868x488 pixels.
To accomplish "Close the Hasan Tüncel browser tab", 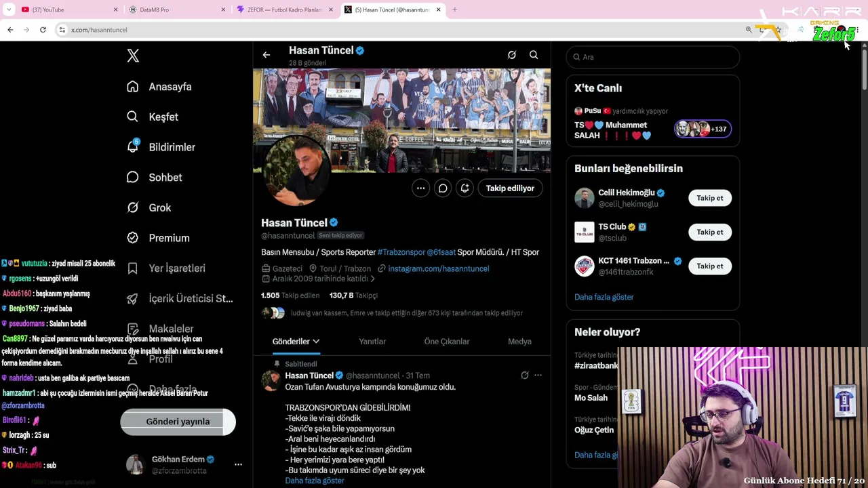I will [x=439, y=9].
